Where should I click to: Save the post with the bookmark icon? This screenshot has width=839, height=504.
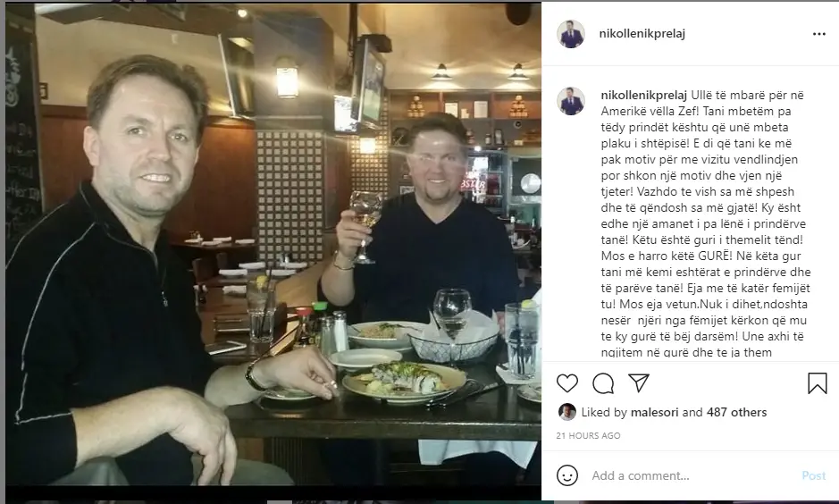click(x=817, y=383)
